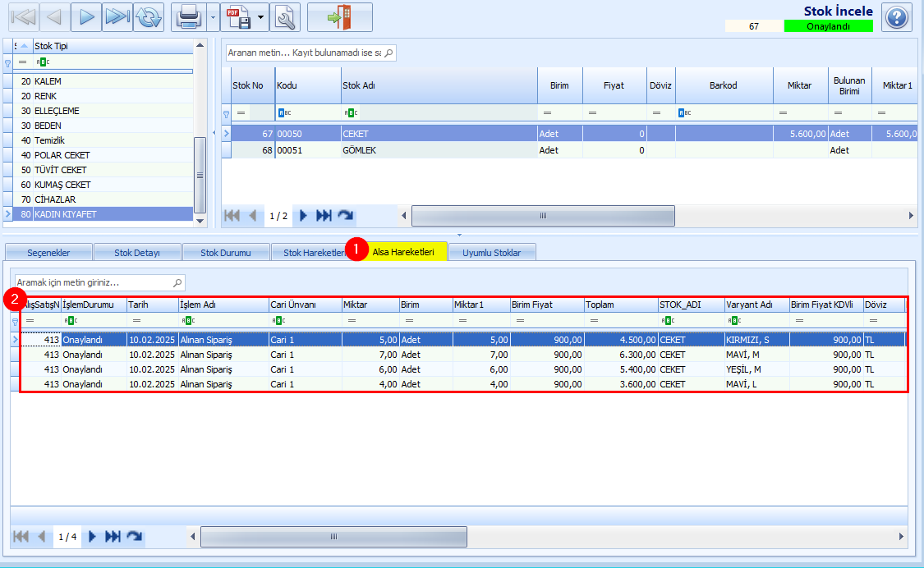Click the stock grid next-page navigator arrow
Viewport: 924px width, 568px height.
(303, 216)
